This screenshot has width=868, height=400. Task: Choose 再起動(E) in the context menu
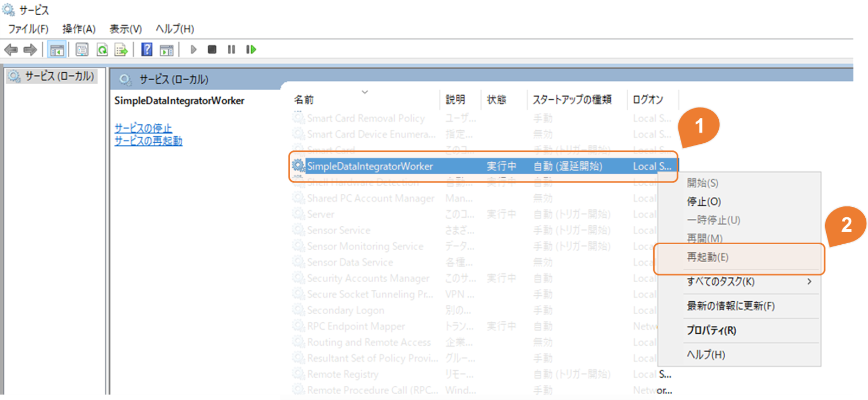(x=739, y=257)
